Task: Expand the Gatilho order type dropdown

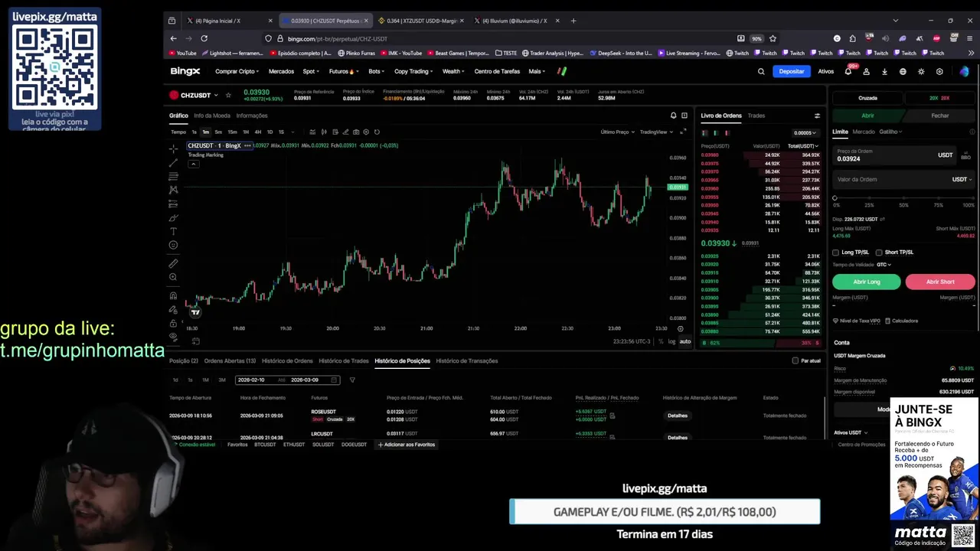Action: 890,132
